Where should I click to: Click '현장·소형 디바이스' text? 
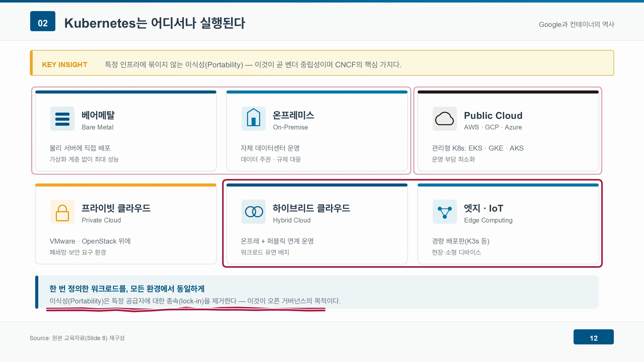457,252
